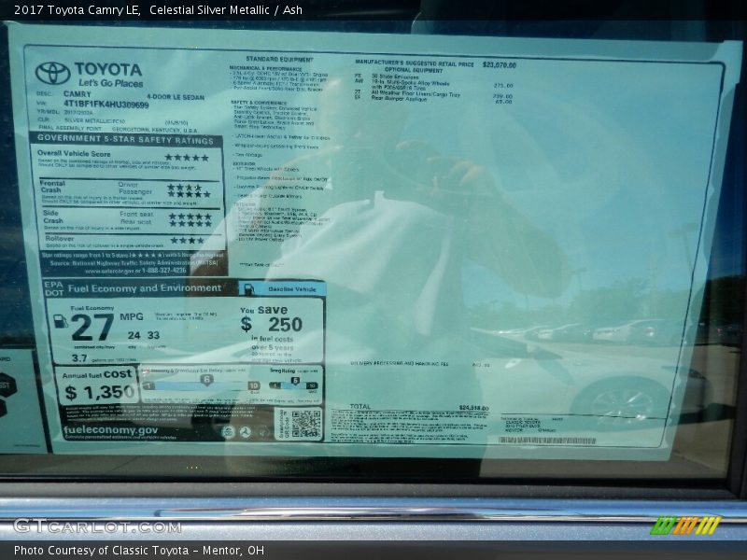747x560 pixels.
Task: Click the 'STANDARD EQUIPMENT' heading
Action: click(x=279, y=60)
